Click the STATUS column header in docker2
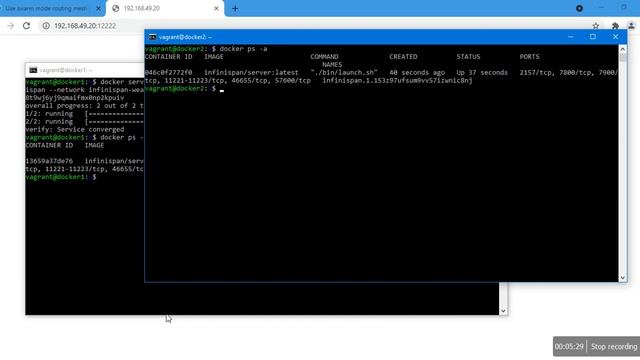The image size is (640, 360). click(468, 57)
